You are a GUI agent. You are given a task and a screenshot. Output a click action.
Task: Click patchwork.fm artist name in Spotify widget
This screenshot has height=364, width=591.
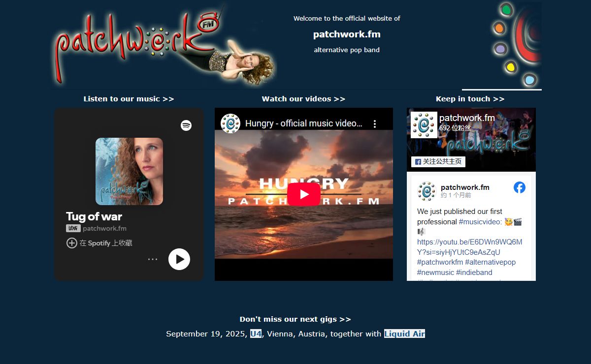click(104, 228)
